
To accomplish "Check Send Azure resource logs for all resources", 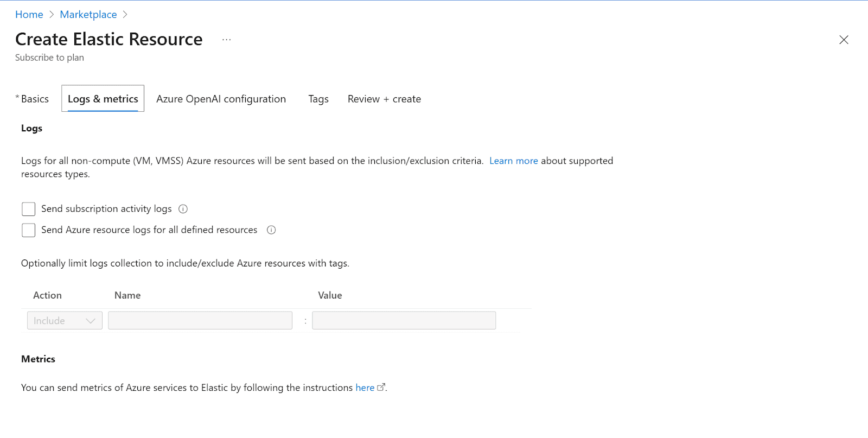I will (29, 230).
